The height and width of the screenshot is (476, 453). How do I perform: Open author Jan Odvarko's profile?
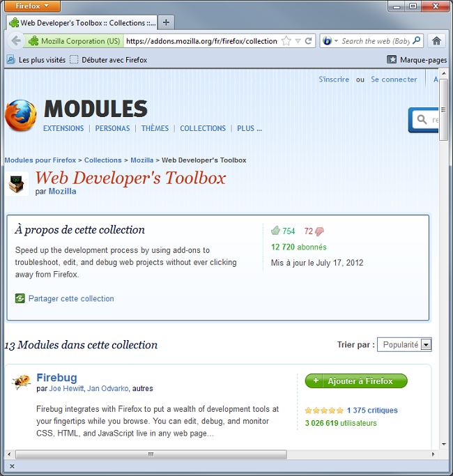click(108, 389)
